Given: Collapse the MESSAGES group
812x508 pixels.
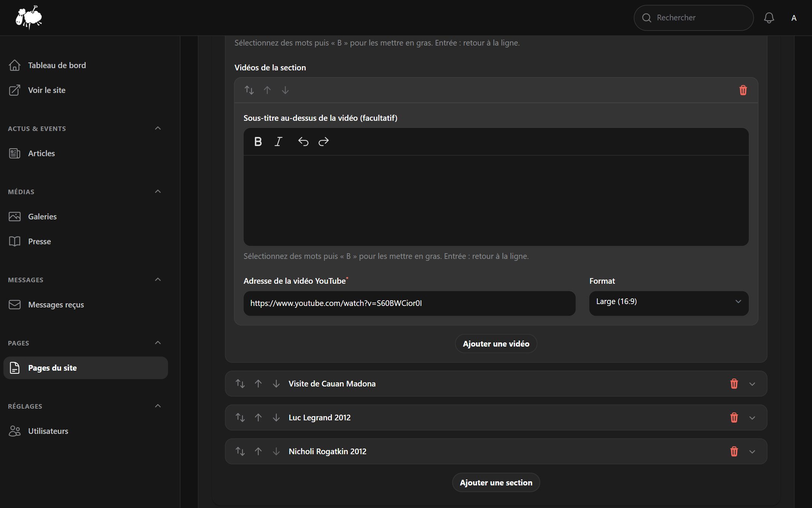Looking at the screenshot, I should pyautogui.click(x=158, y=280).
